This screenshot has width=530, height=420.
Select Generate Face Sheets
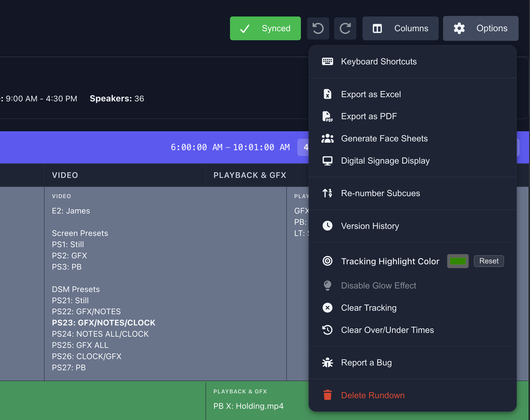(x=412, y=139)
